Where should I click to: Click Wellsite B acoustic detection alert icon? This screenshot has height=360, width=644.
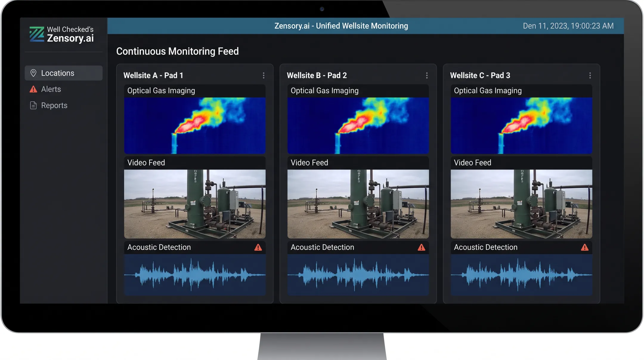click(421, 247)
